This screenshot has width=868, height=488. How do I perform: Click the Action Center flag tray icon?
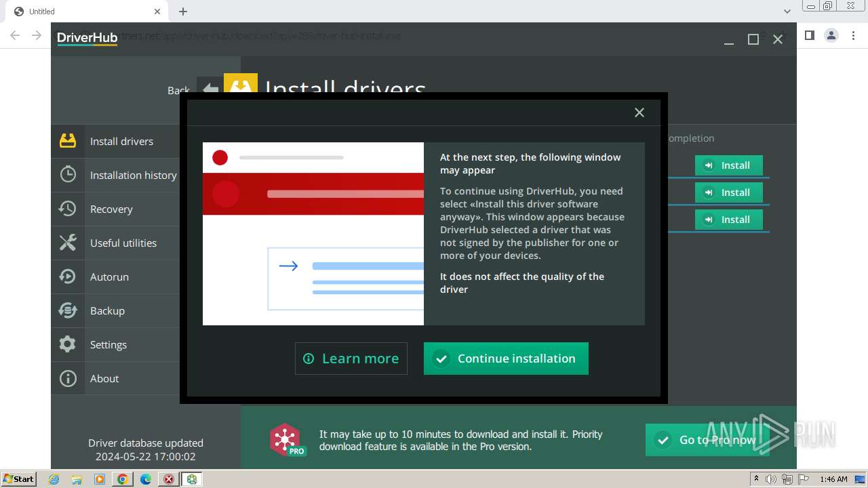(804, 479)
